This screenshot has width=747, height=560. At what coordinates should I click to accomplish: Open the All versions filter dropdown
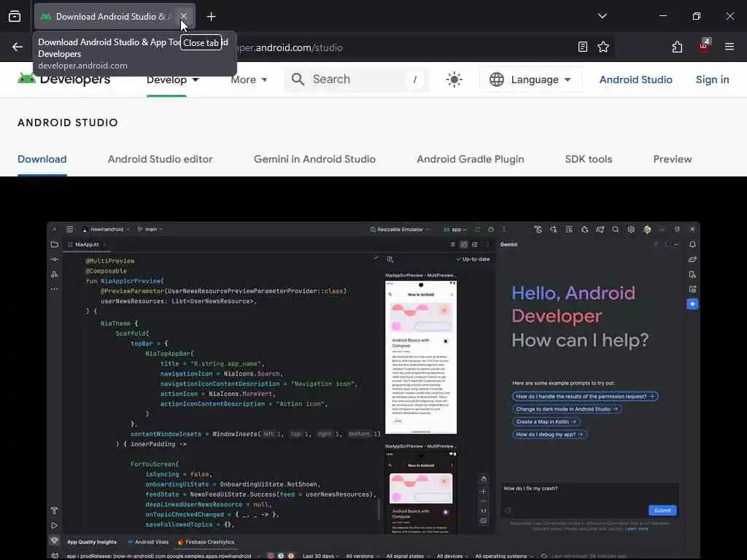[x=362, y=556]
